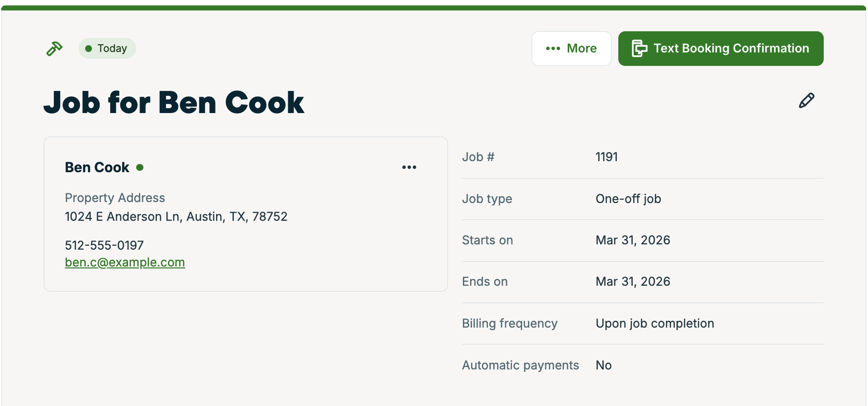Open the More actions dropdown
This screenshot has width=868, height=406.
click(x=571, y=49)
